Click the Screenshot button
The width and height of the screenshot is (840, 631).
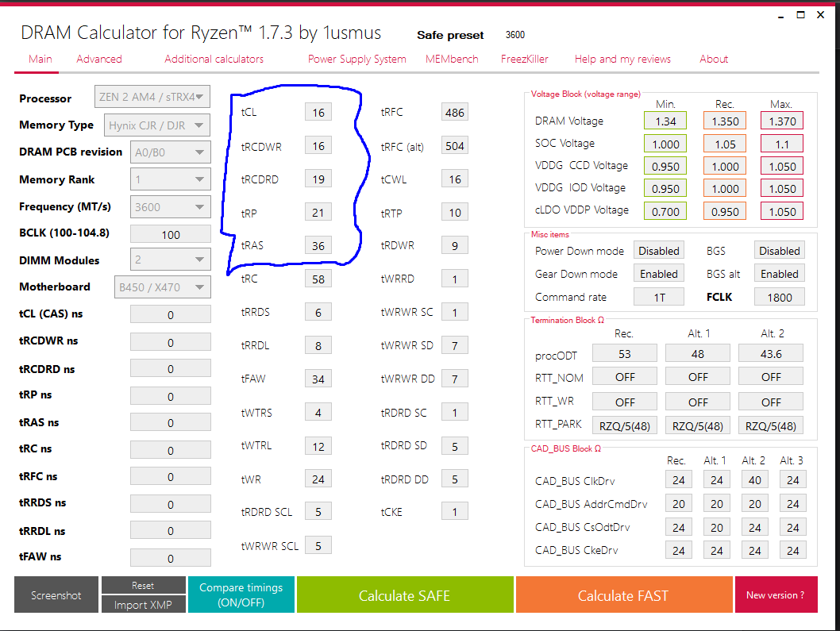coord(56,594)
